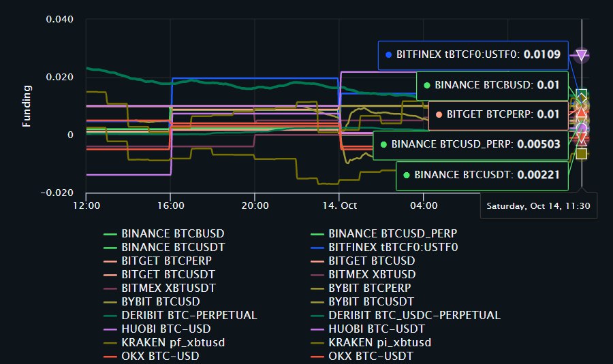The height and width of the screenshot is (364, 613).
Task: Toggle BINANCE BTCUSD_PERP legend entry
Action: click(x=384, y=233)
